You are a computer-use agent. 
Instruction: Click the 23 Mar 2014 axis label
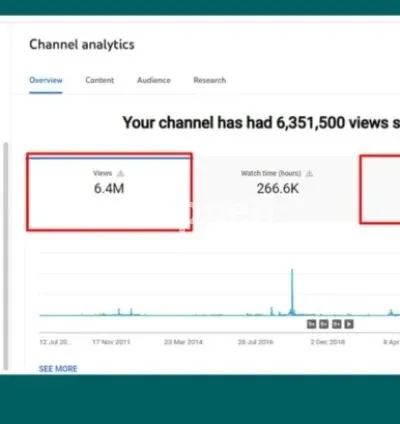pos(183,342)
